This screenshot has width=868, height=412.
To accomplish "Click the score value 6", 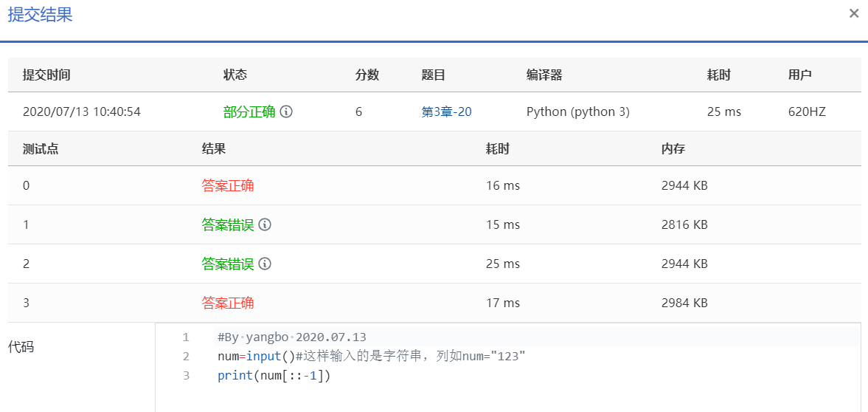I will tap(358, 111).
